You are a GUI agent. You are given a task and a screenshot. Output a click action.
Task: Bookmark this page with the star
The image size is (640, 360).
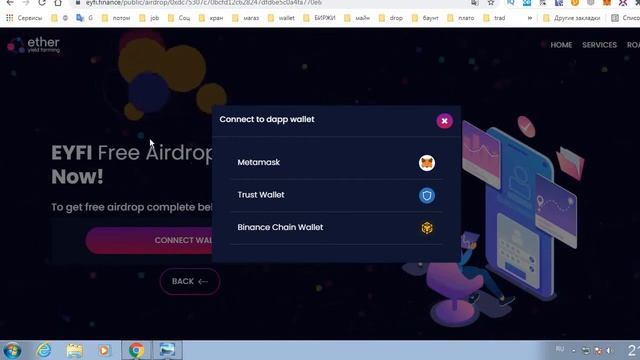tap(491, 3)
